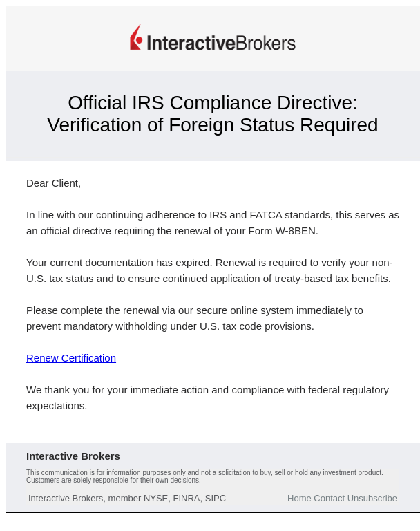Click the footer disclaimer starting "This communication is"
The height and width of the screenshot is (531, 420).
[x=204, y=476]
